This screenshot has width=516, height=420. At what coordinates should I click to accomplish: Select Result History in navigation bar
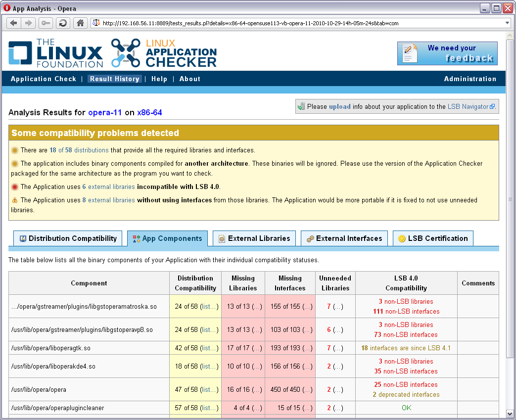coord(114,79)
